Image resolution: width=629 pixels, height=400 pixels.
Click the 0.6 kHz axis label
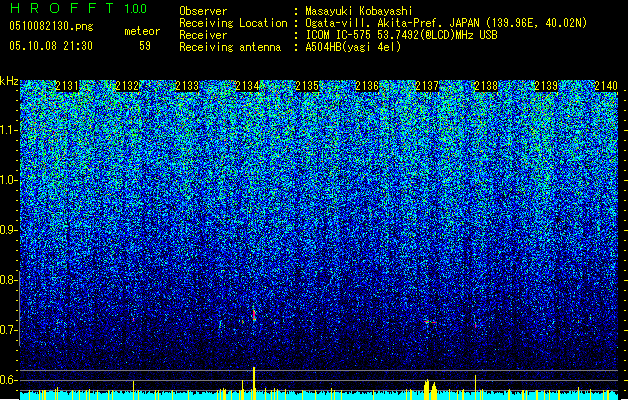pos(8,380)
